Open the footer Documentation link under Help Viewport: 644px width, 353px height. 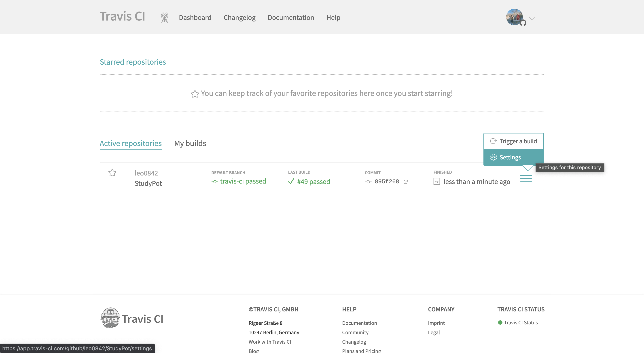[x=359, y=323]
